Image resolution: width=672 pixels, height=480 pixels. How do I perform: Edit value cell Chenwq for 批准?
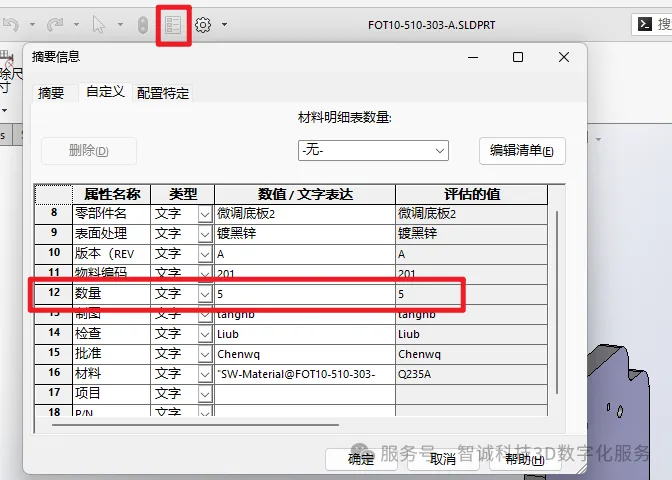305,354
